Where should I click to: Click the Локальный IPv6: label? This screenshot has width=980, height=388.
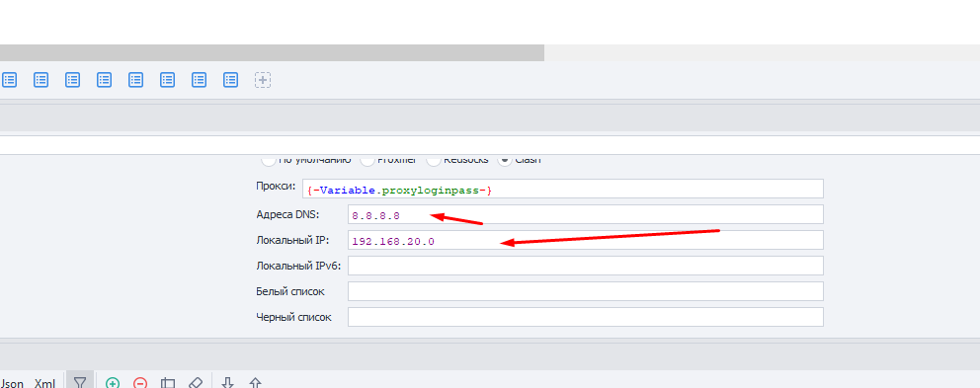tap(298, 266)
